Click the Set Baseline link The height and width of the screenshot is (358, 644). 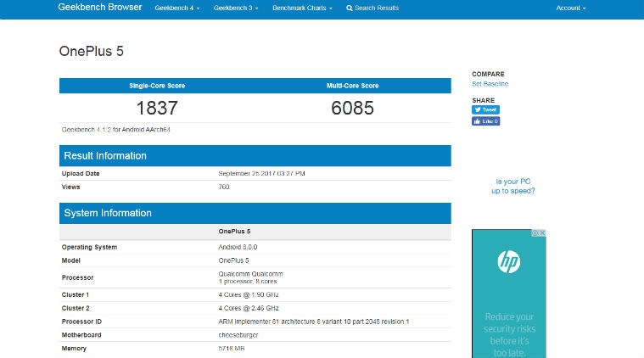pos(490,84)
